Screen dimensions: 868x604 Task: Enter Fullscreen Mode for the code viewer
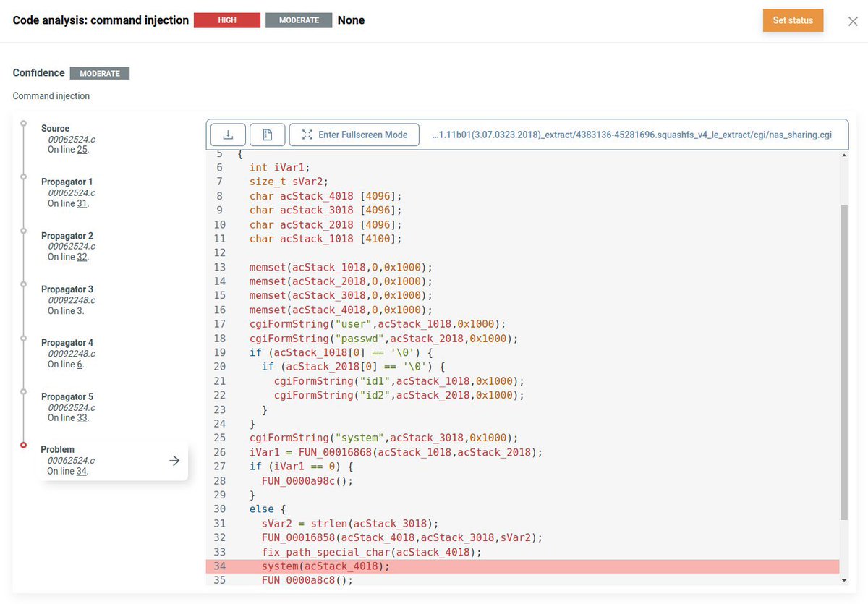pos(354,135)
